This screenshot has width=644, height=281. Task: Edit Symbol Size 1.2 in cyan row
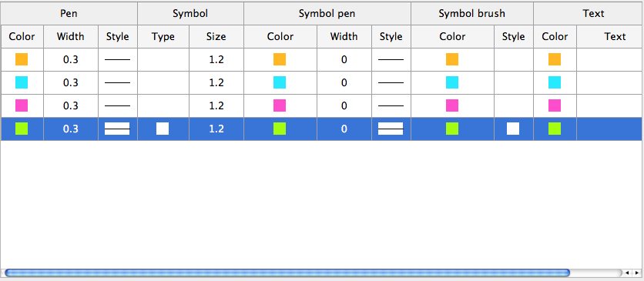(x=216, y=82)
